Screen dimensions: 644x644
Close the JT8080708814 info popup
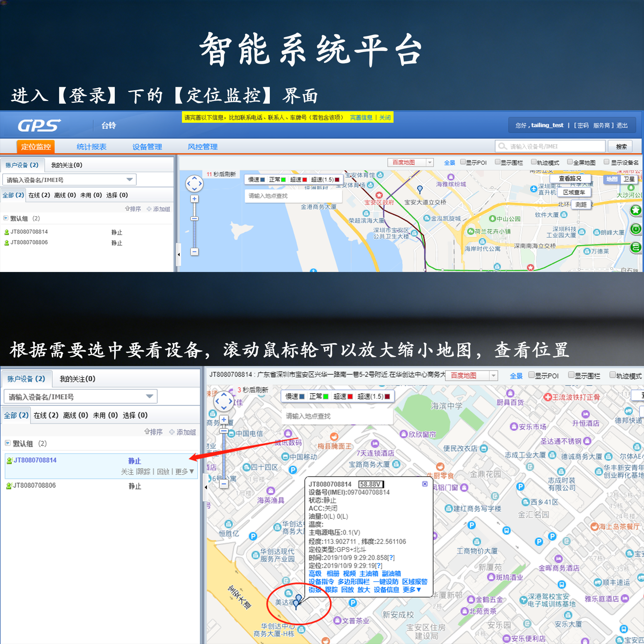(425, 484)
